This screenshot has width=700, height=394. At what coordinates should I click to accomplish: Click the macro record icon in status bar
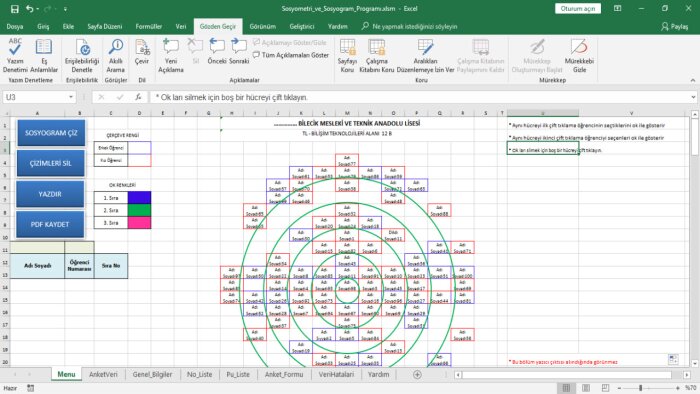coord(30,388)
